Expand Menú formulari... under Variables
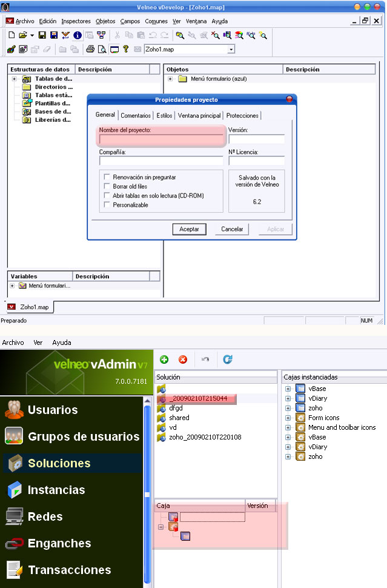 tap(12, 286)
